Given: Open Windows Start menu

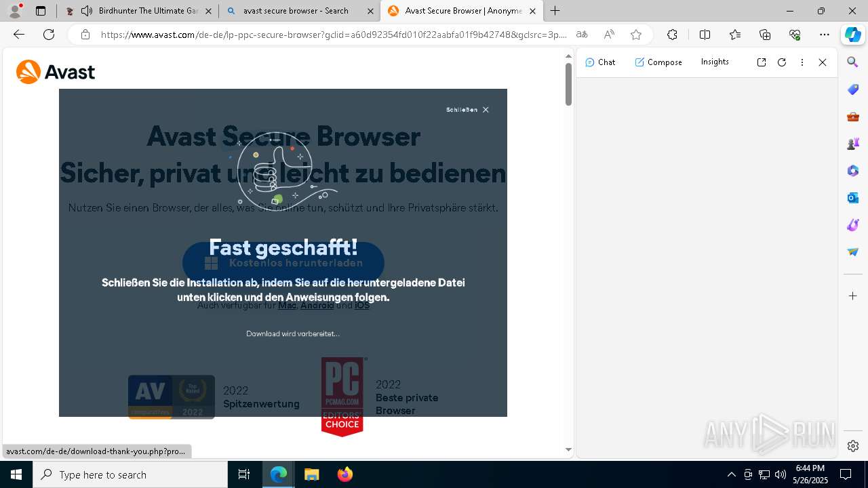Looking at the screenshot, I should pos(16,474).
